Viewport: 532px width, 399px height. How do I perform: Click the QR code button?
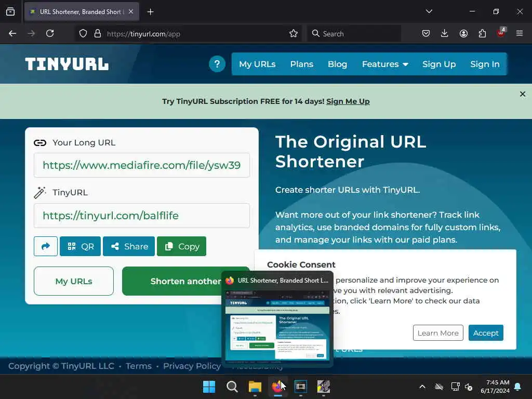(80, 246)
